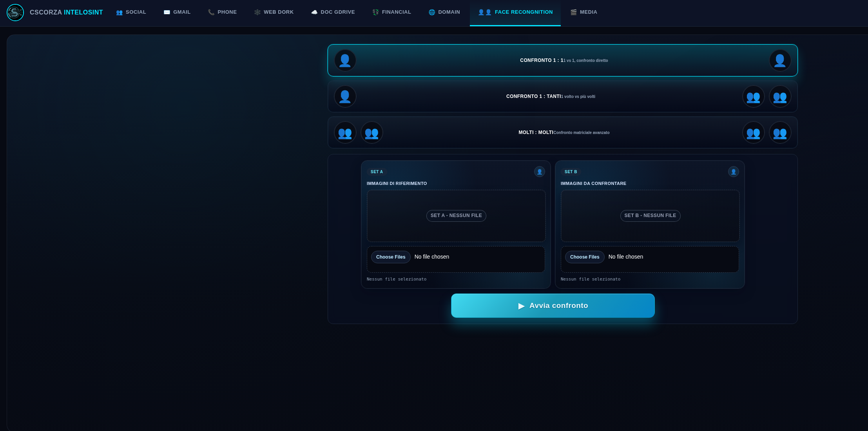Click 'Nessun file selezionato' under SET A
868x431 pixels.
click(397, 279)
